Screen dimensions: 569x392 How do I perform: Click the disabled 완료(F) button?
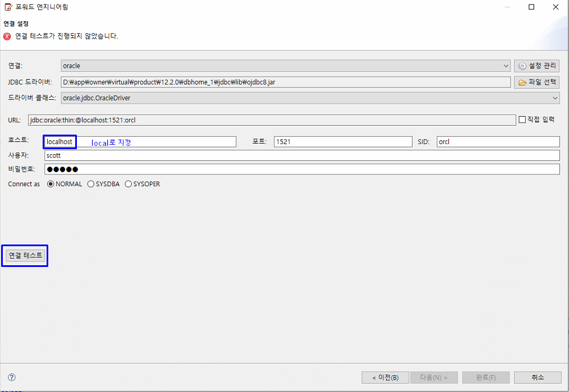click(x=486, y=377)
